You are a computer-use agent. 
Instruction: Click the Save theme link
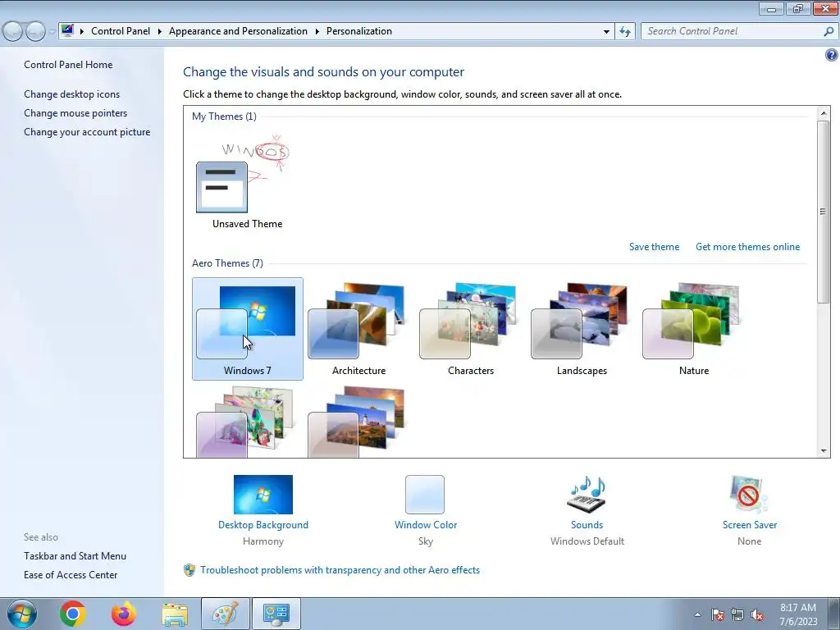(654, 247)
